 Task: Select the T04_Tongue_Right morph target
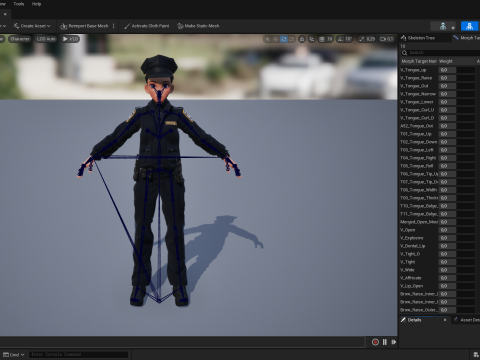tap(418, 158)
